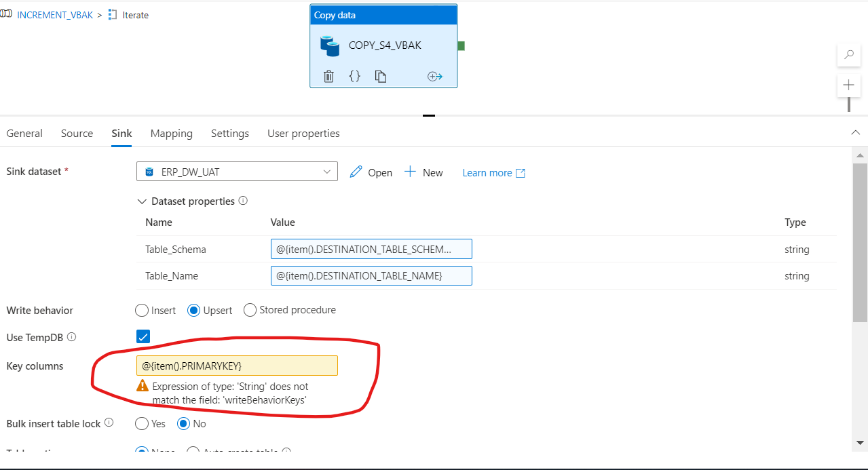Click the Dataset properties section title
Viewport: 868px width, 470px height.
[x=193, y=201]
